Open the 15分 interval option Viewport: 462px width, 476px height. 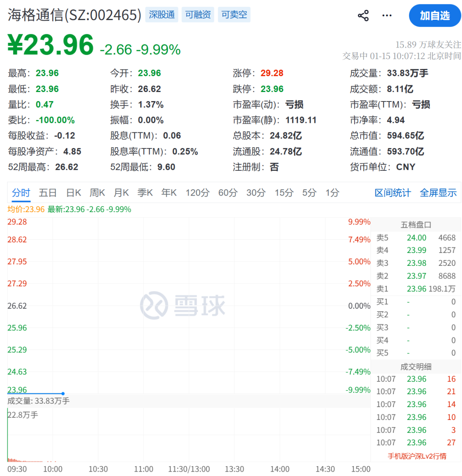[x=283, y=193]
